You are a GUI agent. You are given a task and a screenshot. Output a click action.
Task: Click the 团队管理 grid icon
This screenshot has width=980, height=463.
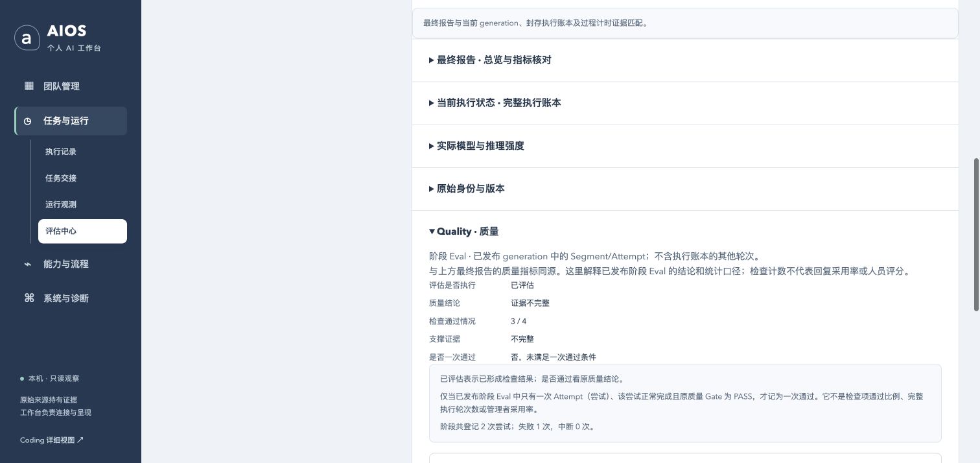pos(29,86)
